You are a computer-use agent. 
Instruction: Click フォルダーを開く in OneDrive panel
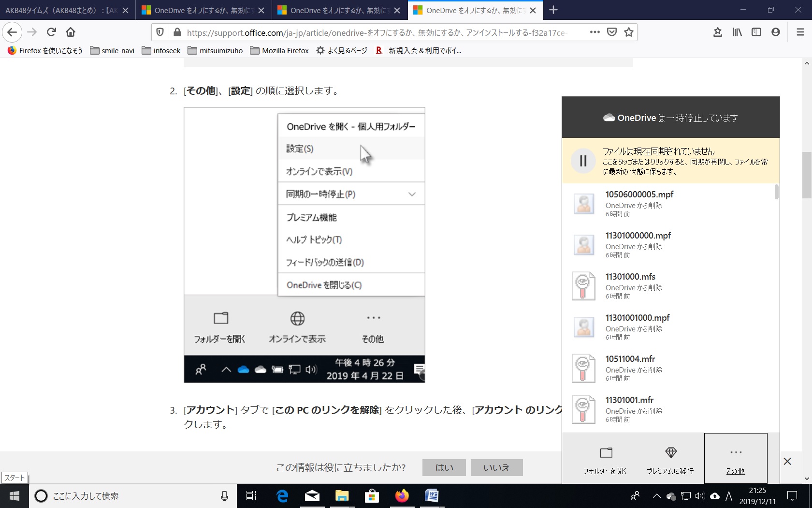click(605, 460)
